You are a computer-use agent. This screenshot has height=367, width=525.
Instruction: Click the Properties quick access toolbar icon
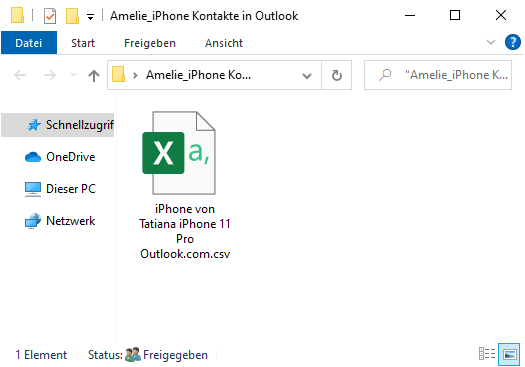tap(50, 16)
